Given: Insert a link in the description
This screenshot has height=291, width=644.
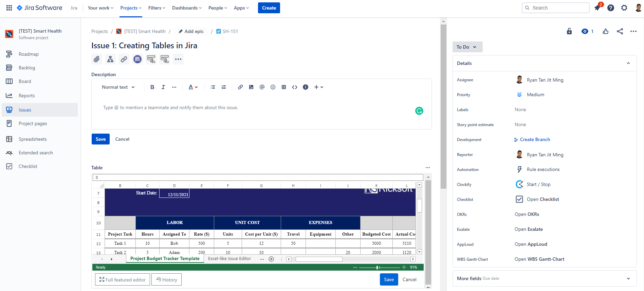Looking at the screenshot, I should [x=240, y=87].
